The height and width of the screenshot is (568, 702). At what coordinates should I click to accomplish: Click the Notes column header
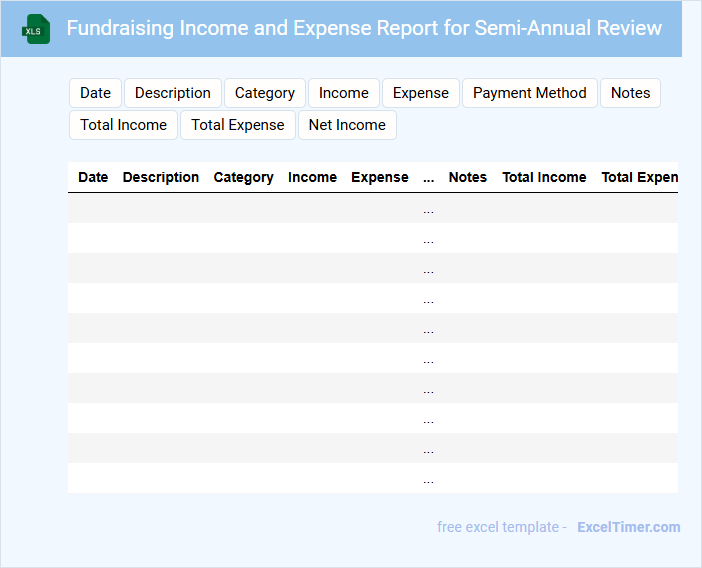pyautogui.click(x=467, y=177)
